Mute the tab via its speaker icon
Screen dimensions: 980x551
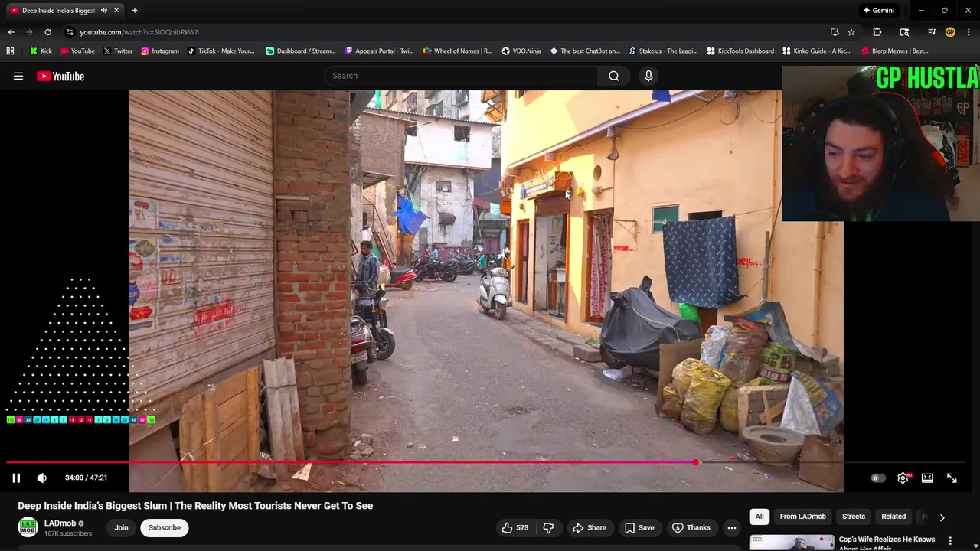(x=104, y=11)
